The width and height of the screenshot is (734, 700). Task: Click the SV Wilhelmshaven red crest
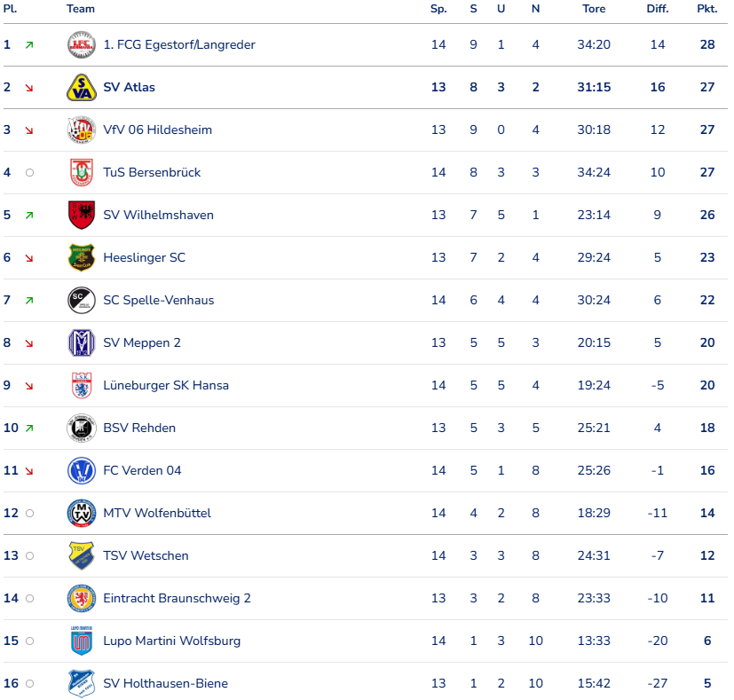pos(81,215)
